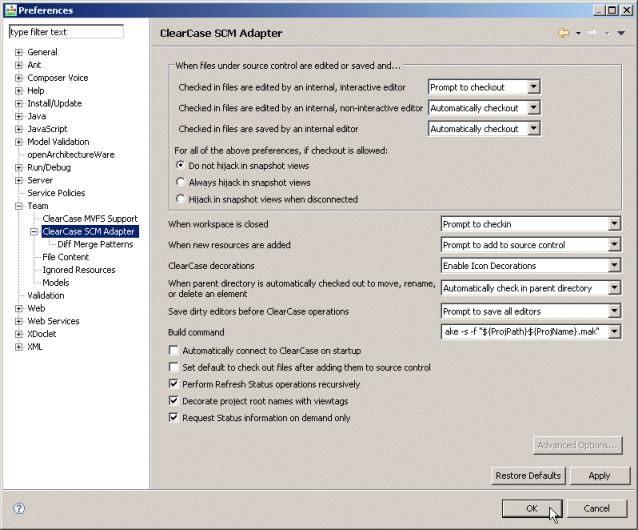Open Automatically check in parent directory dropdown

coord(531,288)
